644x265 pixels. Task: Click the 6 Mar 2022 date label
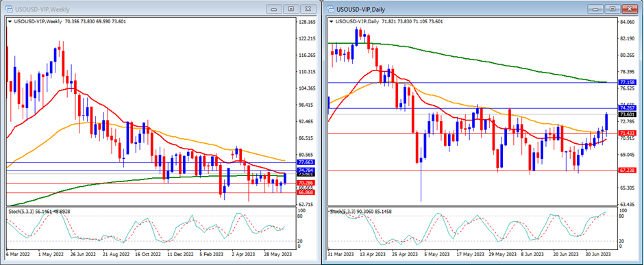pos(18,254)
